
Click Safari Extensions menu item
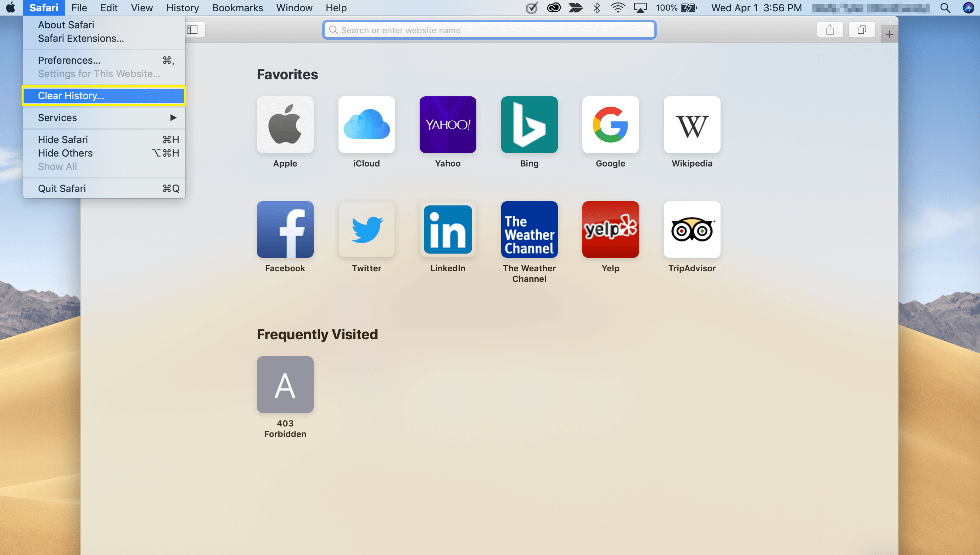pyautogui.click(x=80, y=38)
